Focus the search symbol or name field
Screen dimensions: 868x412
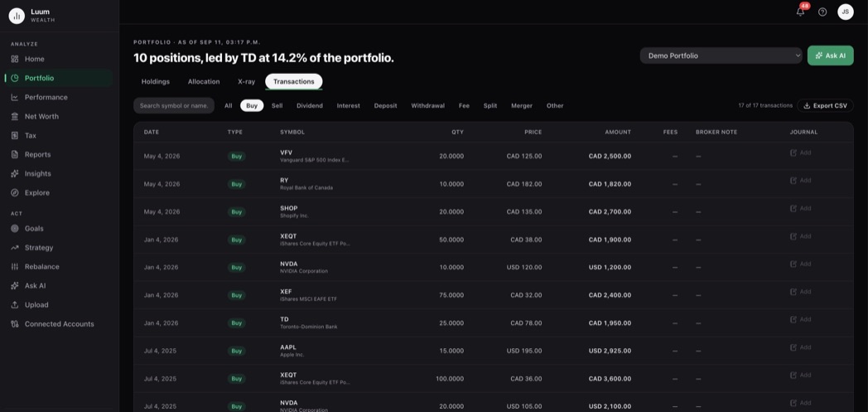pos(174,106)
